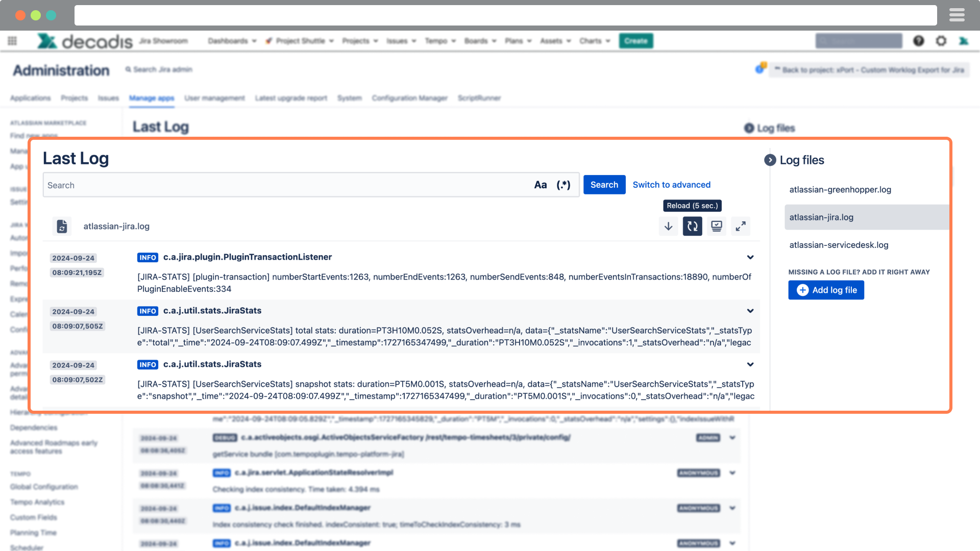Open the minimal view icon next to reload

point(716,226)
